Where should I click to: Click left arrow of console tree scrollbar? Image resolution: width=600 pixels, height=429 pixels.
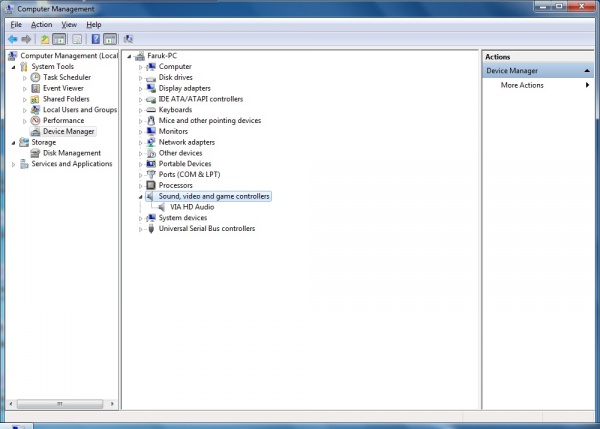pyautogui.click(x=11, y=404)
